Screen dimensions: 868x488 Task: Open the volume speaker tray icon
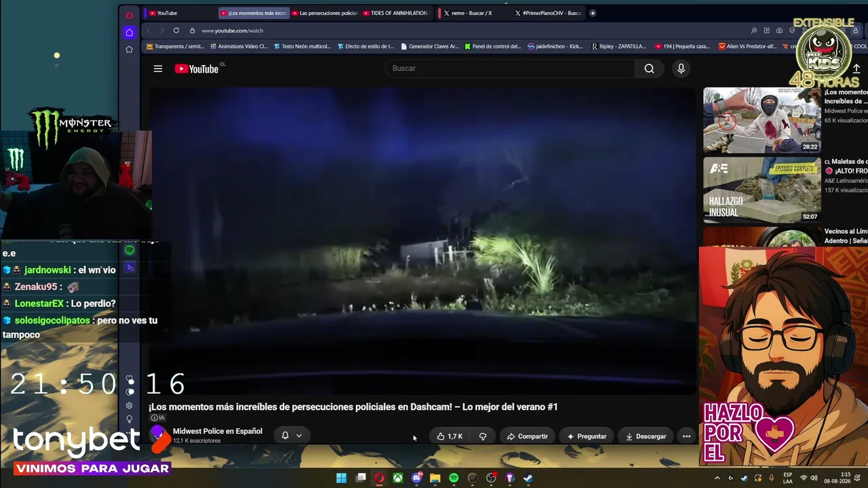coord(814,478)
